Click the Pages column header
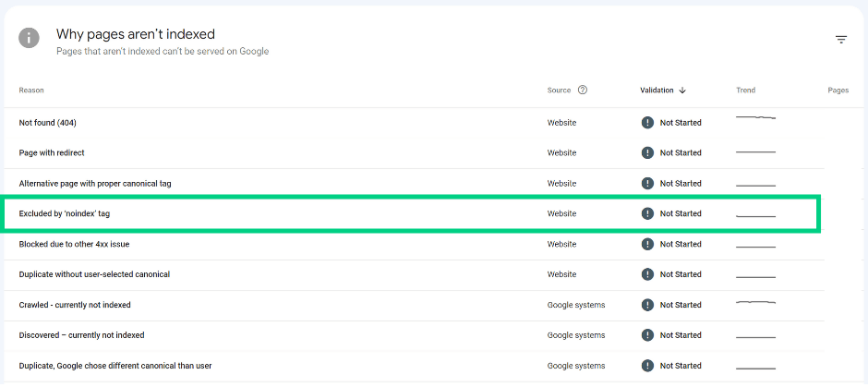The image size is (868, 387). [838, 91]
